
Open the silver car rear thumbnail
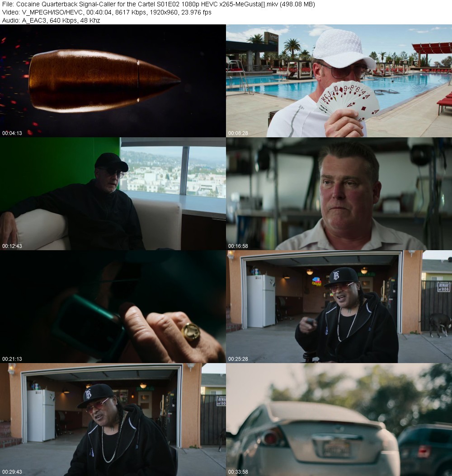click(339, 420)
